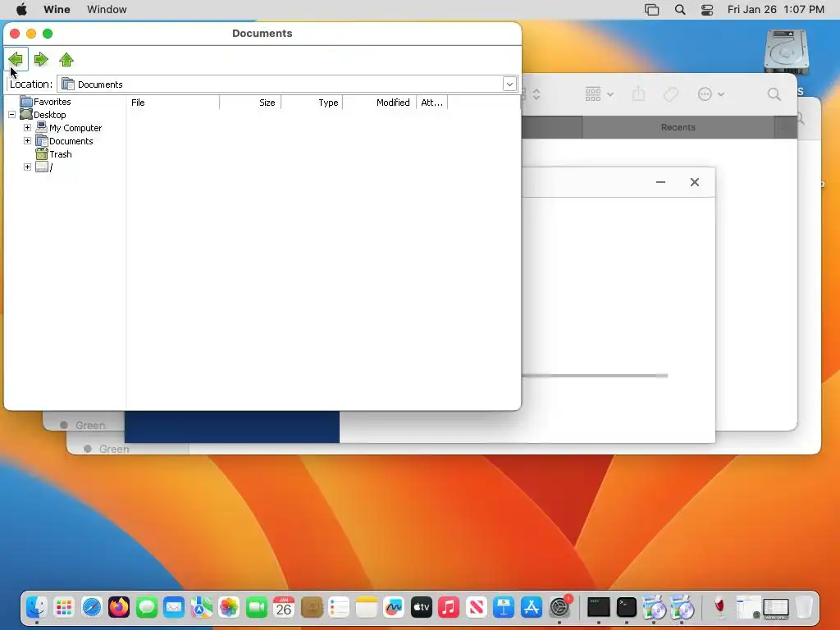
Task: Click the date and time in menu bar
Action: [775, 10]
